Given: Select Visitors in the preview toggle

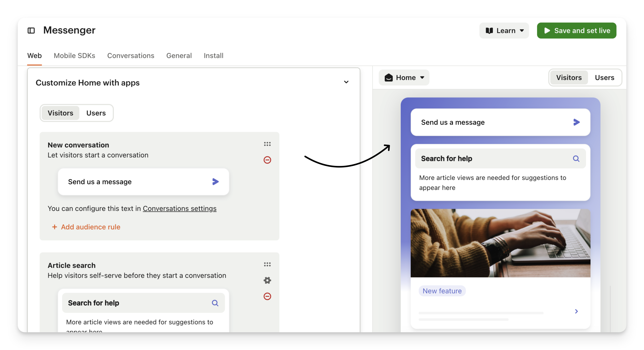Looking at the screenshot, I should (569, 77).
